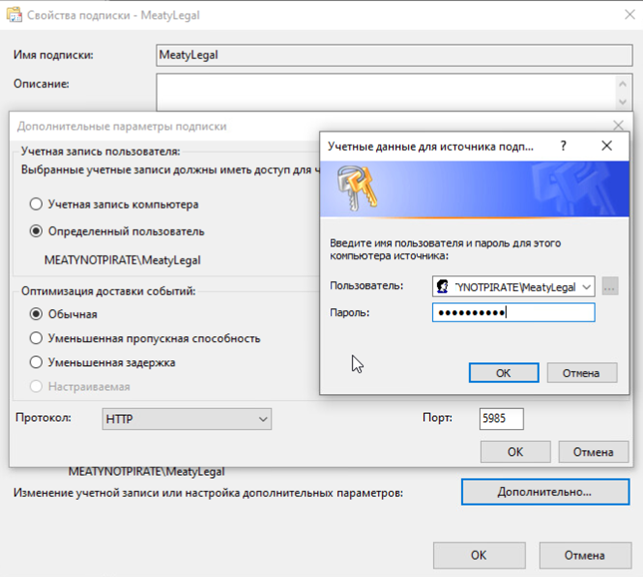Click the Порт field showing 5985
643x577 pixels.
click(x=501, y=418)
